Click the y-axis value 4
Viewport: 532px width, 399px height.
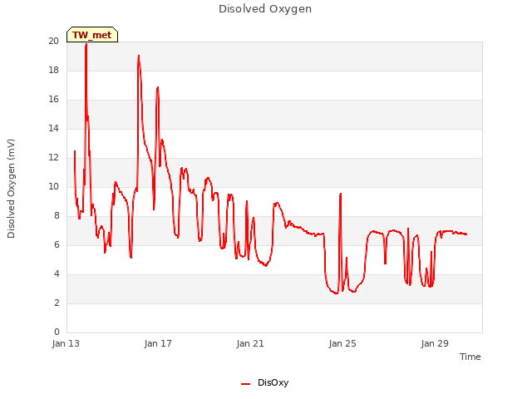57,273
